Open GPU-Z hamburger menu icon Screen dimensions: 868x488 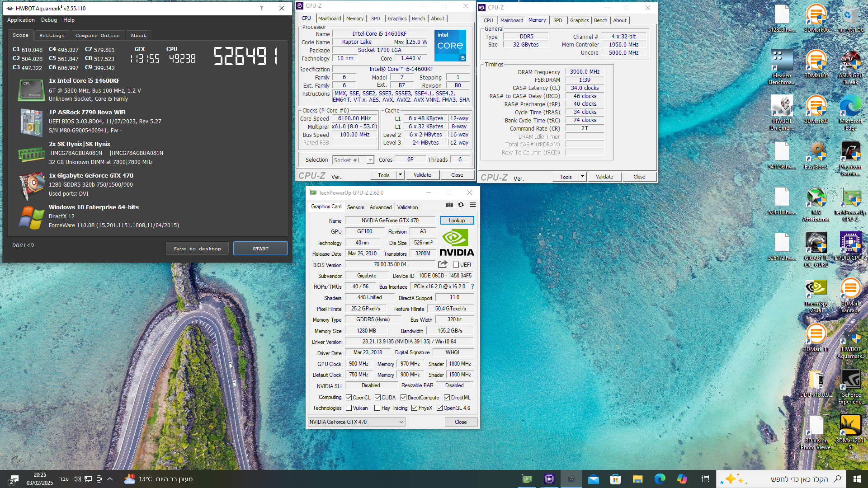[472, 205]
